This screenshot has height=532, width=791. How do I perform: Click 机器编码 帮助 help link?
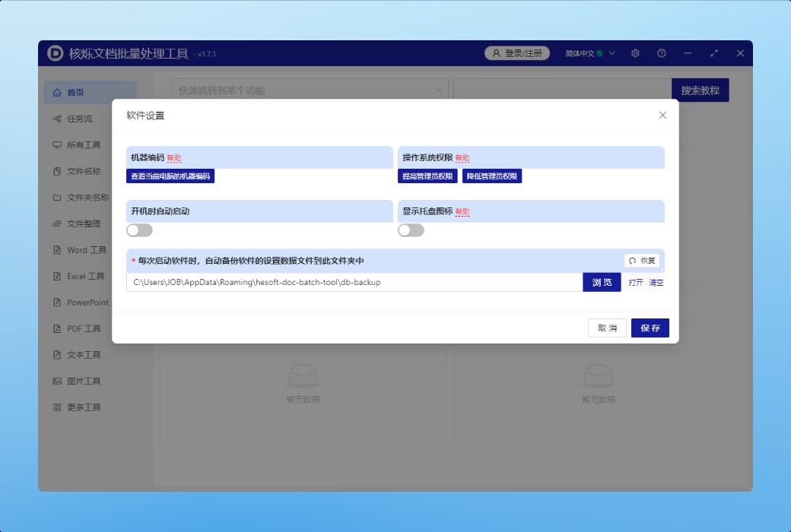click(x=174, y=158)
